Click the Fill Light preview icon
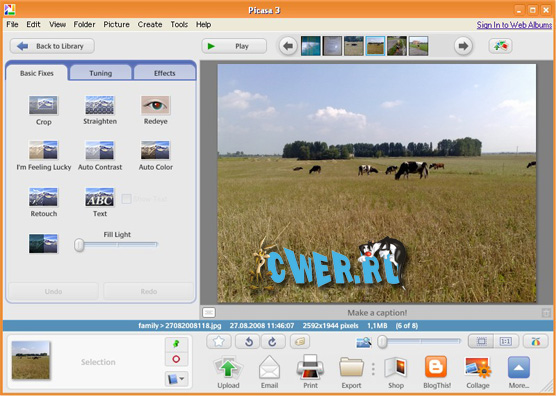 (x=43, y=243)
